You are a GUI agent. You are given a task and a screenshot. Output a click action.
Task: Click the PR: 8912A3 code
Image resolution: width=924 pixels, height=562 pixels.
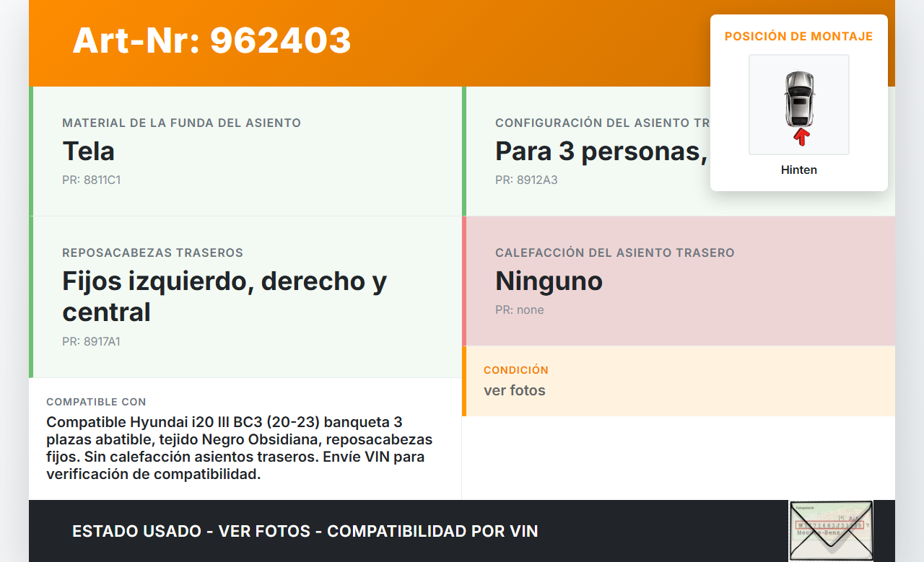(526, 180)
